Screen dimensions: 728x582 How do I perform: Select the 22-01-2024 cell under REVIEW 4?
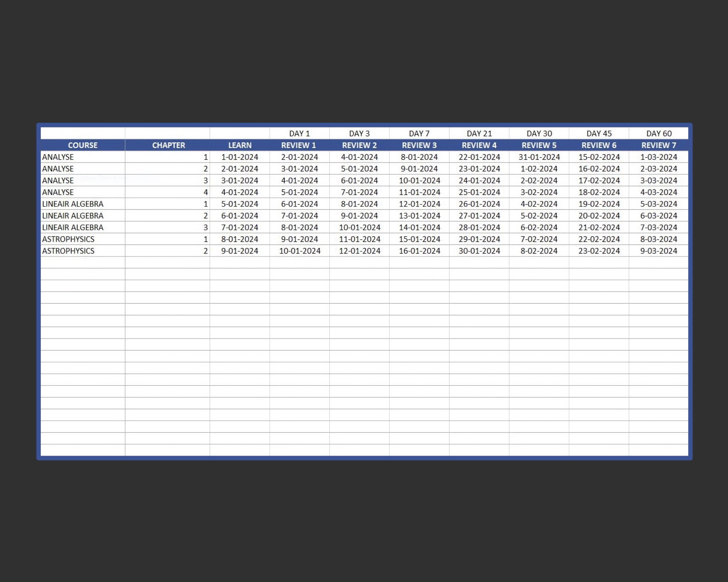[x=479, y=157]
